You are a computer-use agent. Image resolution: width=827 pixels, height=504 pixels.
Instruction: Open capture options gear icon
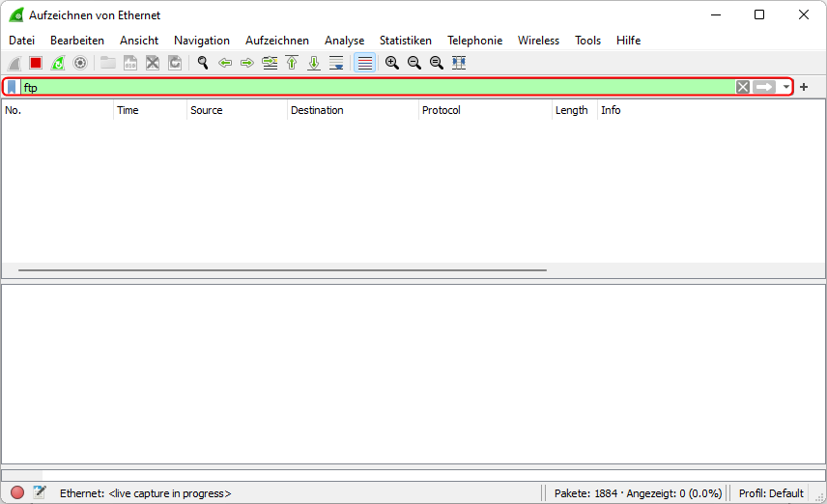(x=80, y=63)
